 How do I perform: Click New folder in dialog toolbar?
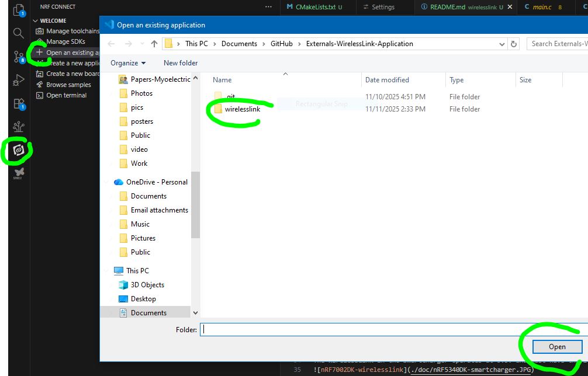(181, 63)
